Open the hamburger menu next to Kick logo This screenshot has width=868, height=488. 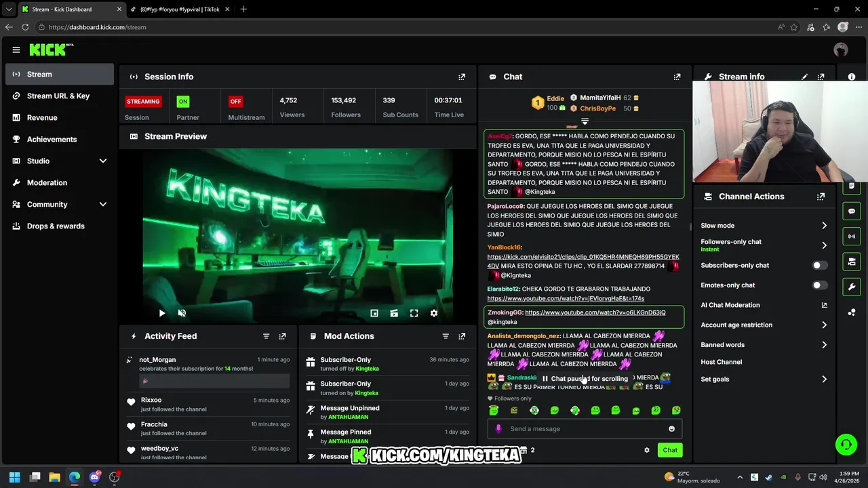pos(16,49)
